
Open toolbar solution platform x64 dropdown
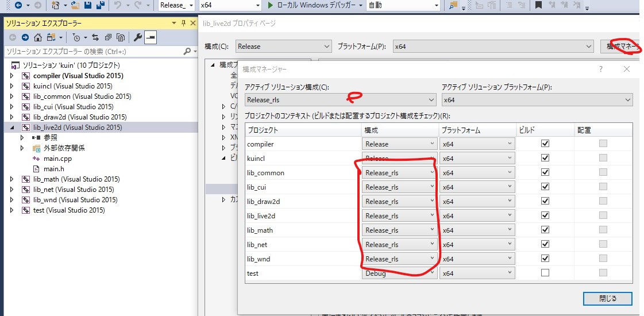pos(230,5)
